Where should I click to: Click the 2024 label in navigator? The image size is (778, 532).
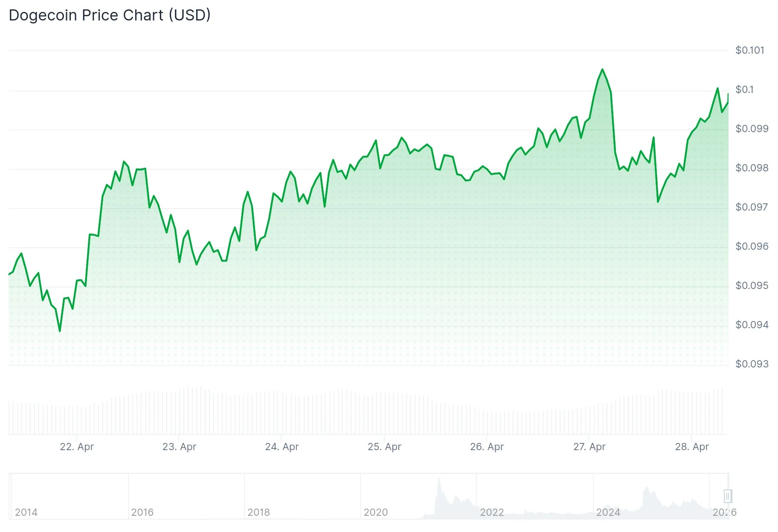pyautogui.click(x=608, y=512)
